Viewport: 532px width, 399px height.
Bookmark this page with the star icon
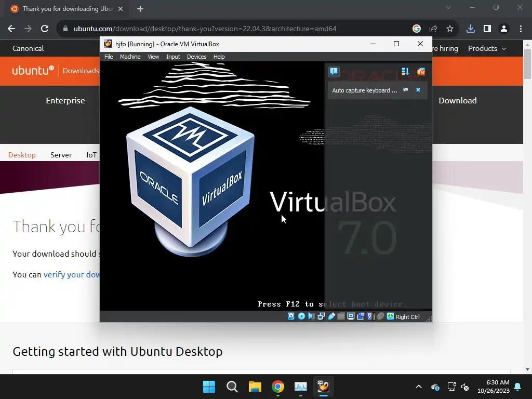(450, 29)
